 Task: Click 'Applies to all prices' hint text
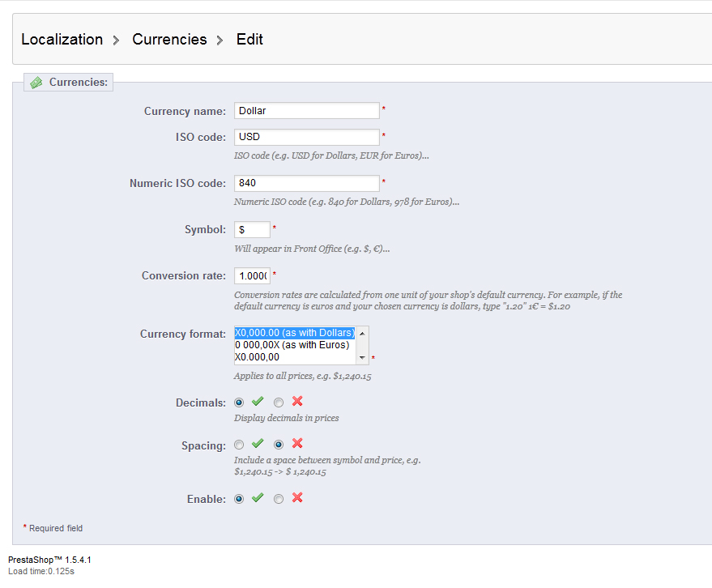(x=302, y=376)
